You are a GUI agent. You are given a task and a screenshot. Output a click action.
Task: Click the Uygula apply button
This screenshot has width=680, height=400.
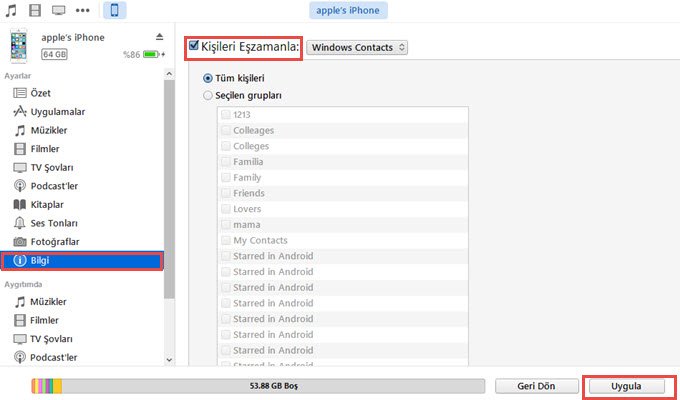(626, 386)
